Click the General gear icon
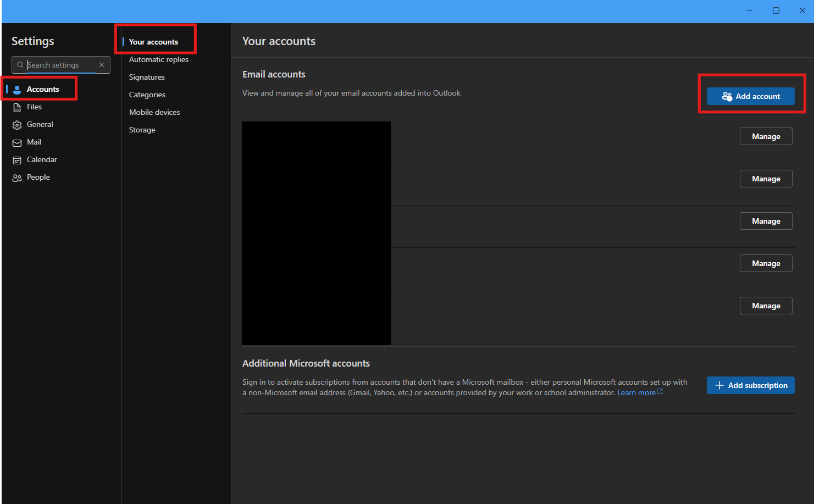This screenshot has height=504, width=814. pos(17,125)
